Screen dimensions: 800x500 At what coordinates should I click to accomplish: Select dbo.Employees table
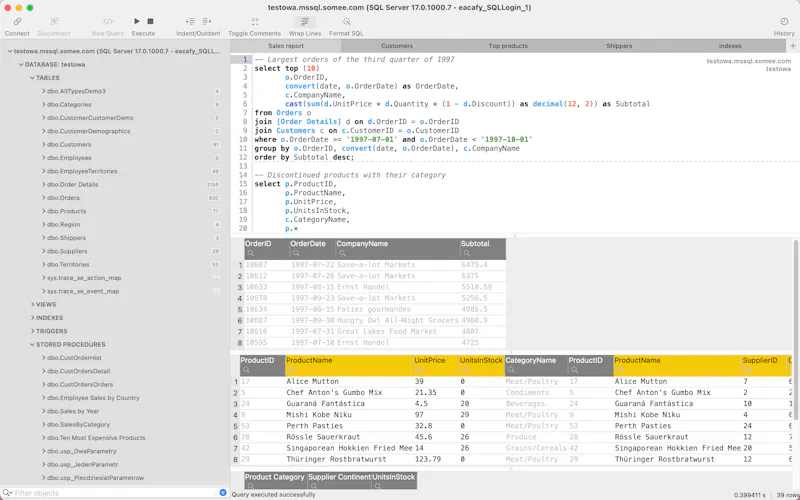coord(69,158)
